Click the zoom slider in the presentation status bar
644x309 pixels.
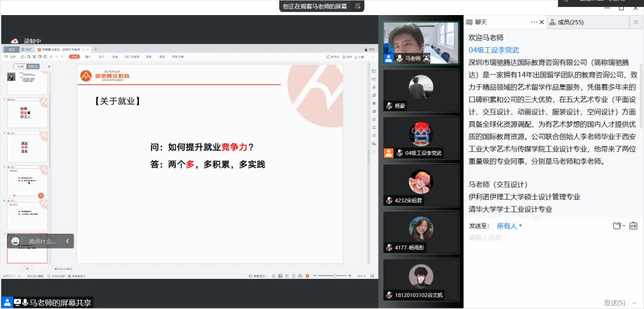click(333, 276)
